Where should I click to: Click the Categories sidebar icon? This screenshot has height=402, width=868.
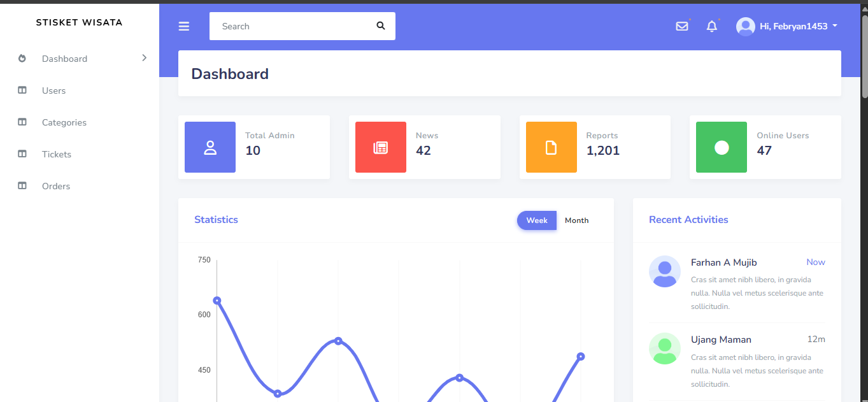click(22, 122)
